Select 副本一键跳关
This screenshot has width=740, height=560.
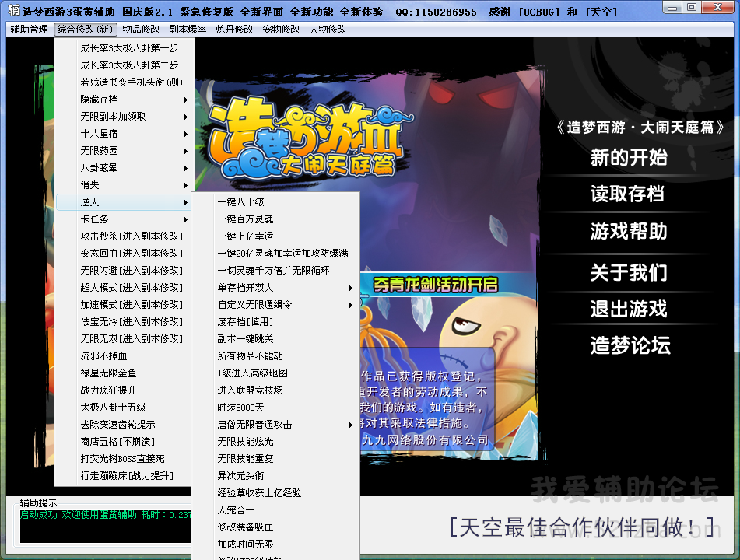275,339
